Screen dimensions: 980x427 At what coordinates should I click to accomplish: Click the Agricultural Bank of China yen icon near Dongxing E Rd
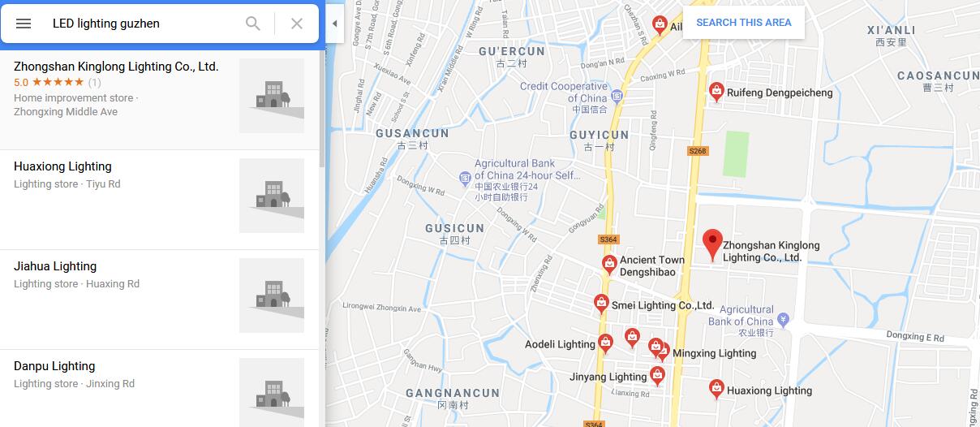click(782, 318)
